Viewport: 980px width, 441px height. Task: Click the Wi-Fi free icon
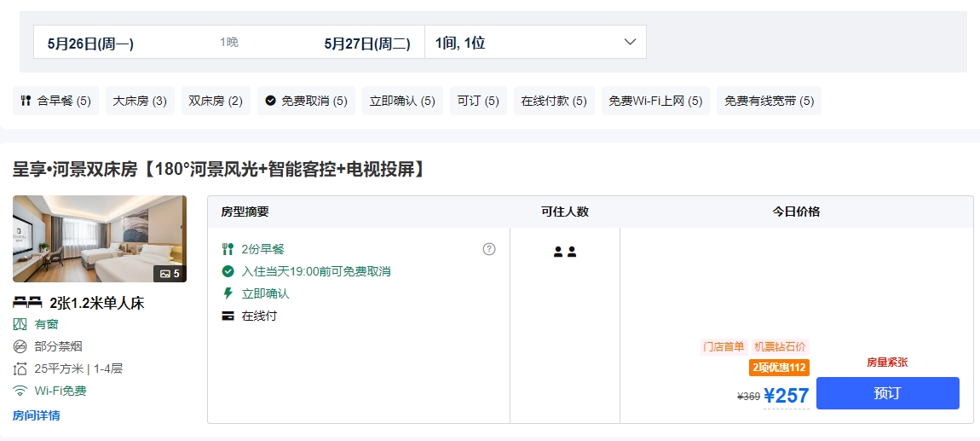pos(20,391)
